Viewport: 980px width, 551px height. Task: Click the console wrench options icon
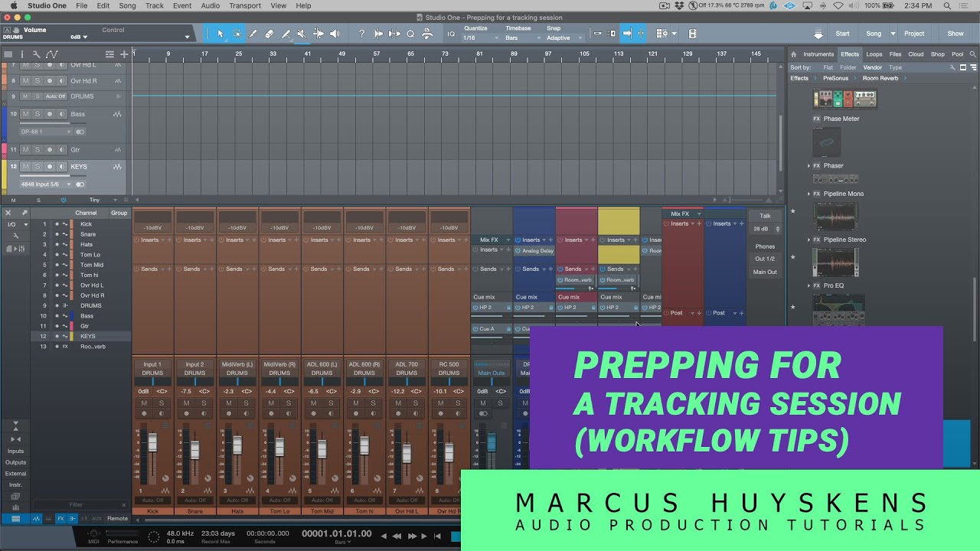click(x=15, y=236)
